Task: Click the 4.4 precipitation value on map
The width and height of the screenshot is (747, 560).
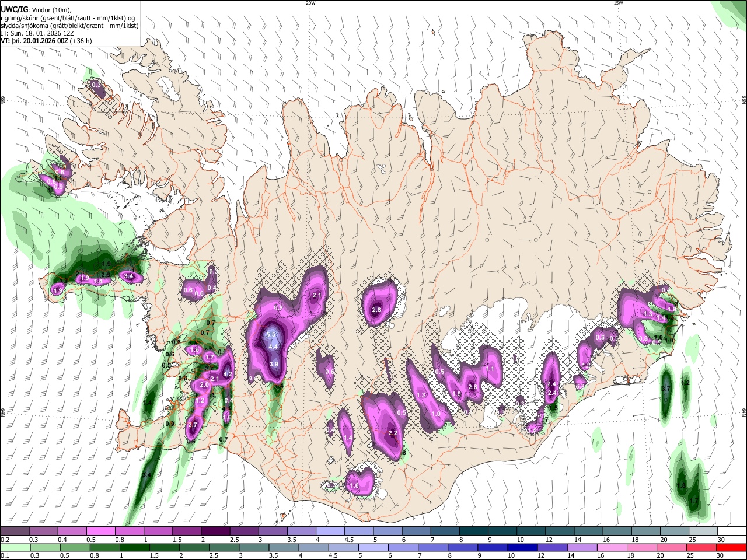Action: point(273,346)
